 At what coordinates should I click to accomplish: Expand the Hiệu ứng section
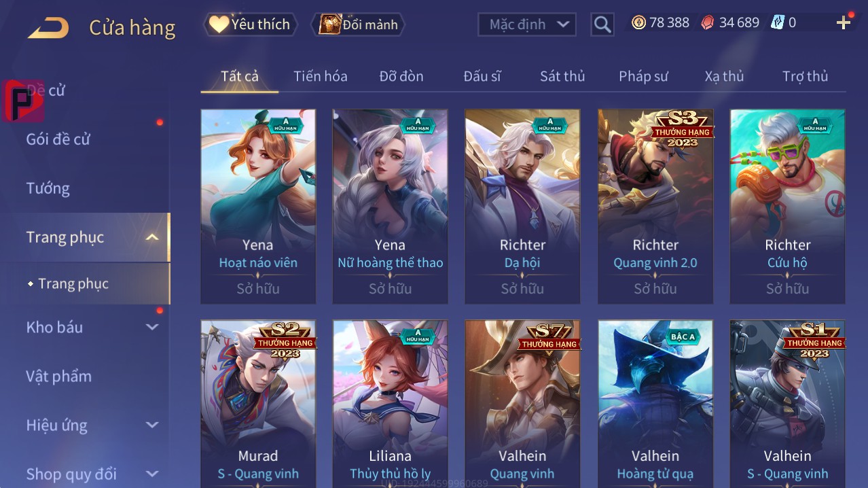(152, 425)
